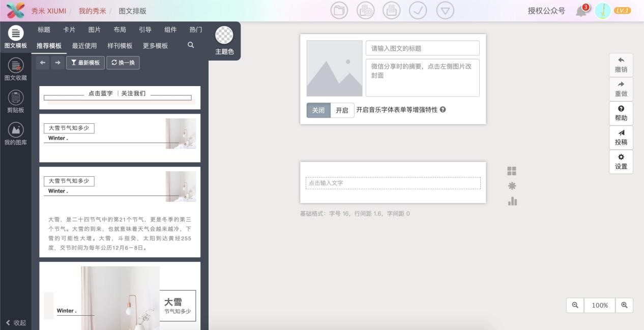Viewport: 644px width, 330px height.
Task: Collapse sidebar with 收起 button
Action: click(x=16, y=322)
